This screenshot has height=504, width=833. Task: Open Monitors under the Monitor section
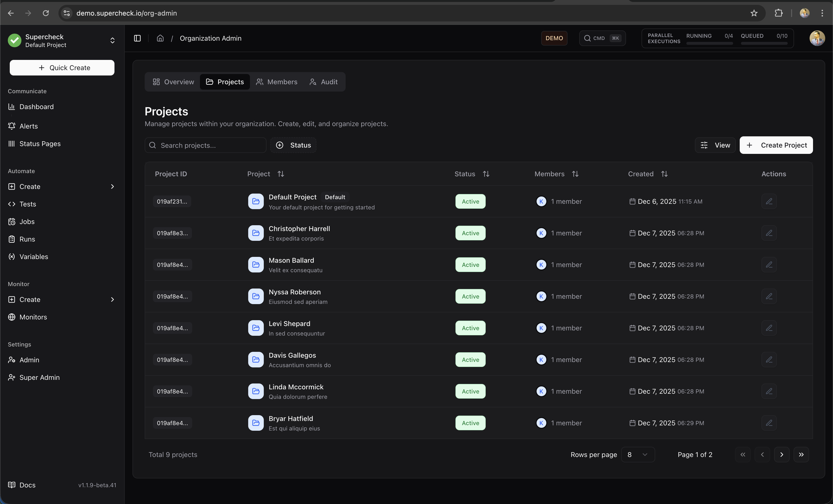33,317
